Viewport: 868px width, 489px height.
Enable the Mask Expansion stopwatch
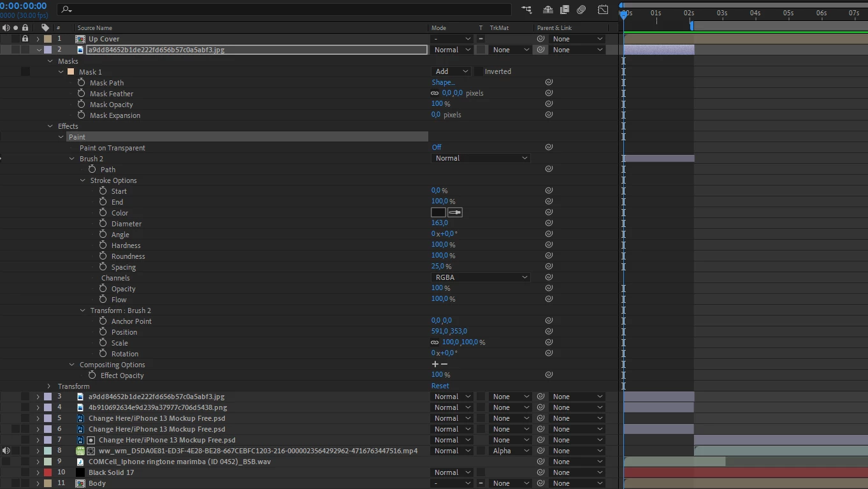click(x=82, y=115)
